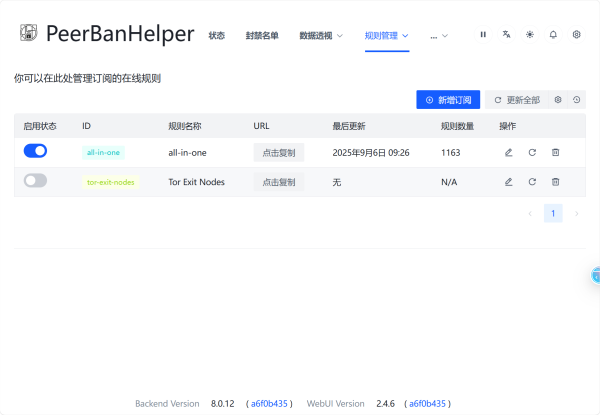This screenshot has width=600, height=415.
Task: Click the 最后更新 column header
Action: 349,126
